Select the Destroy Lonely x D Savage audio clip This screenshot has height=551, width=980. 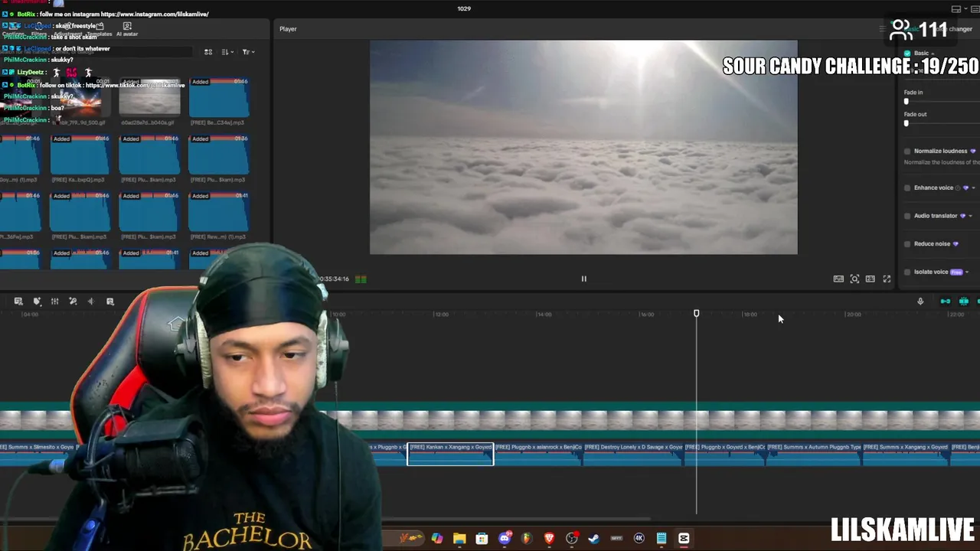(x=633, y=454)
